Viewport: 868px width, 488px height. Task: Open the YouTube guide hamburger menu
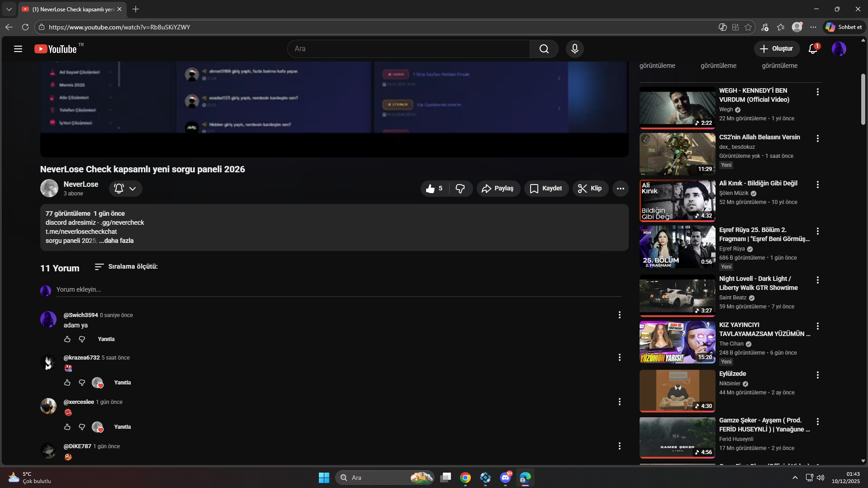18,49
